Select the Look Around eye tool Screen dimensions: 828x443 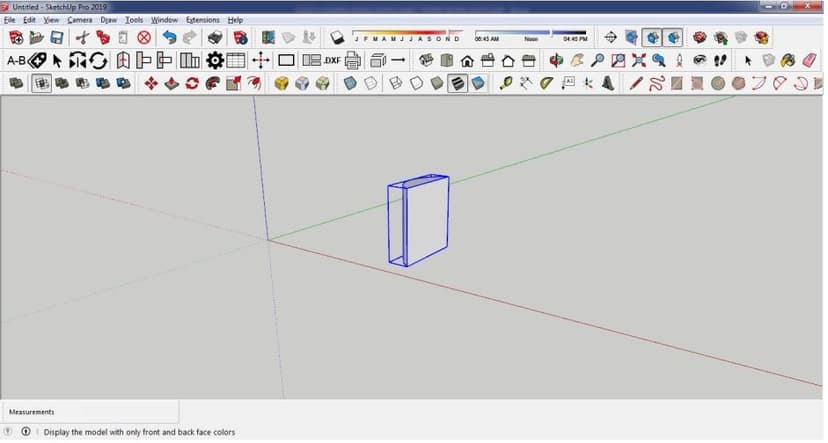click(x=700, y=61)
